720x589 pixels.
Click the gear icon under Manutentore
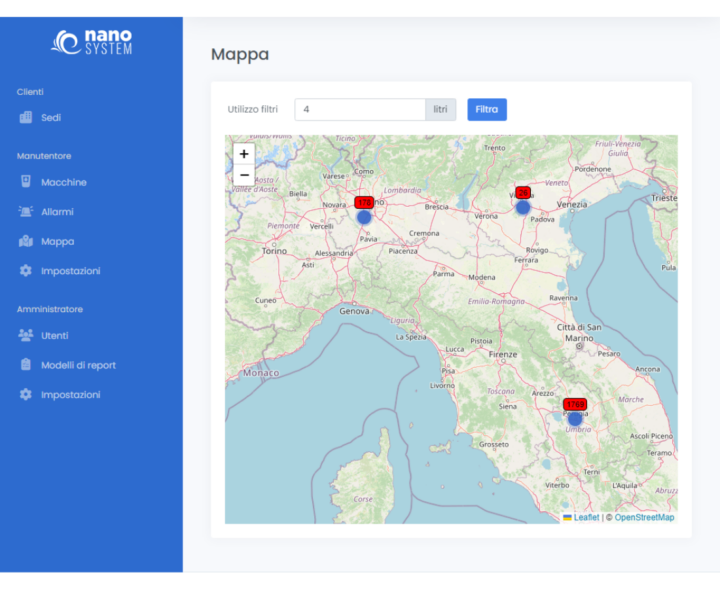click(26, 271)
